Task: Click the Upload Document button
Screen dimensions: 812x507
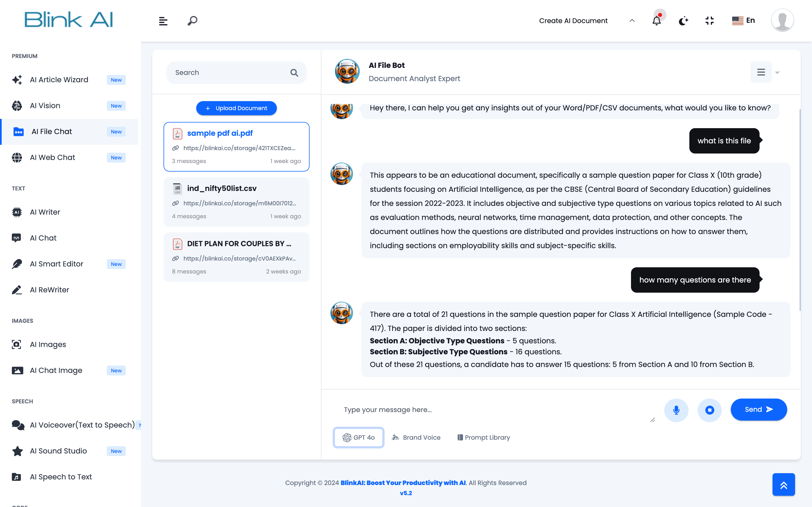Action: [236, 108]
